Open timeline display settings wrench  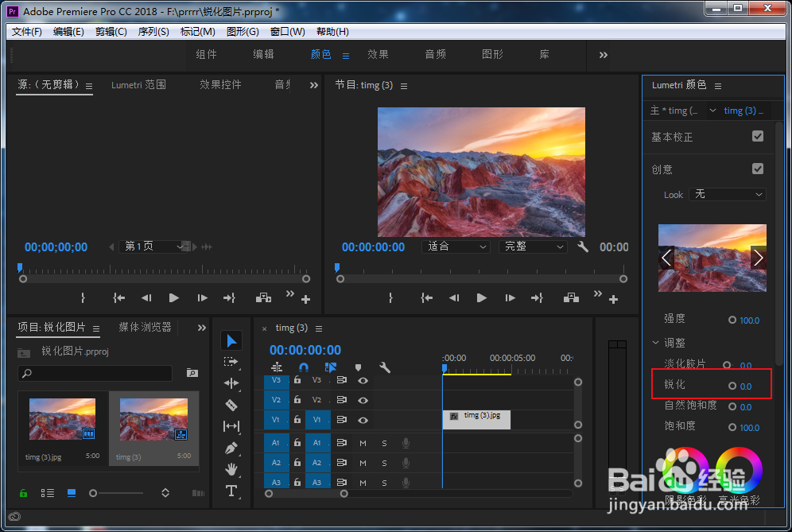pyautogui.click(x=385, y=367)
